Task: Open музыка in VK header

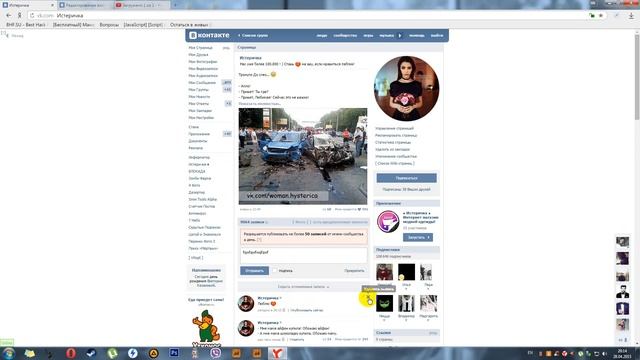Action: [386, 36]
